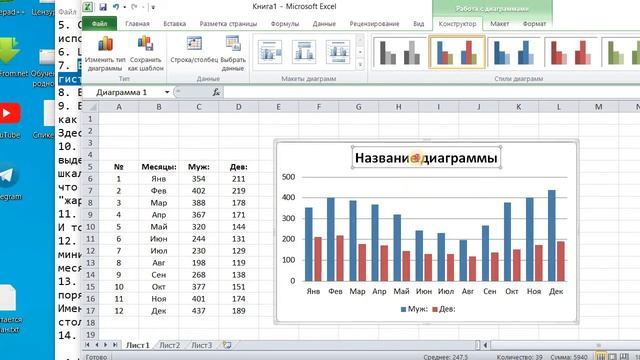Click red Фев bar in chart
The height and width of the screenshot is (360, 640).
(x=340, y=258)
